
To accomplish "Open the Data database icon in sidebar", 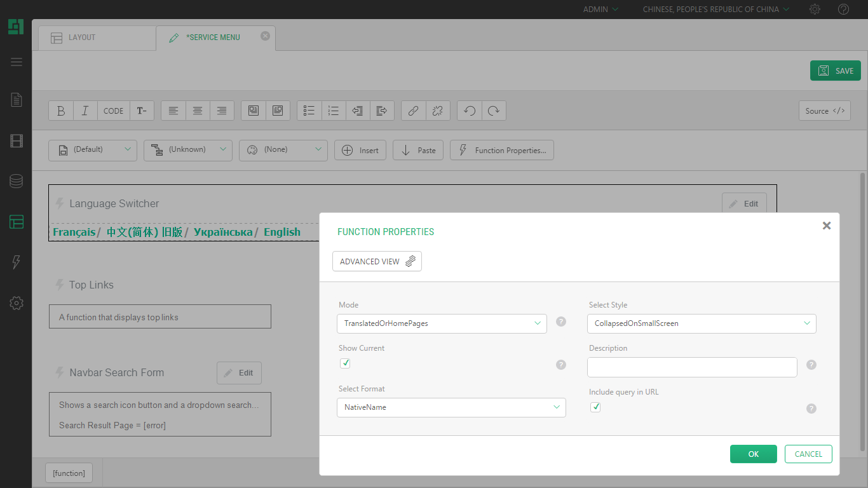I will coord(17,181).
